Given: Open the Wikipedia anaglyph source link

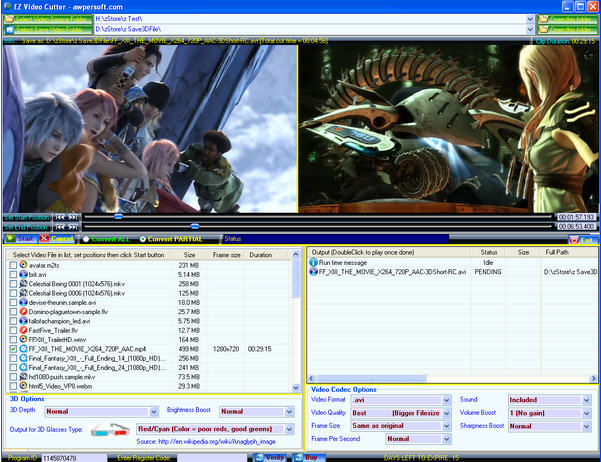Looking at the screenshot, I should 207,441.
